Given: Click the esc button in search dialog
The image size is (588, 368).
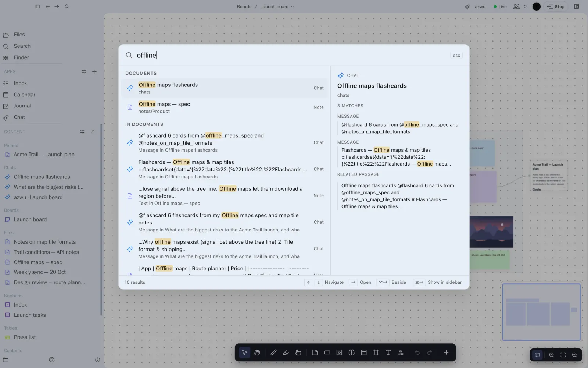Looking at the screenshot, I should tap(456, 55).
